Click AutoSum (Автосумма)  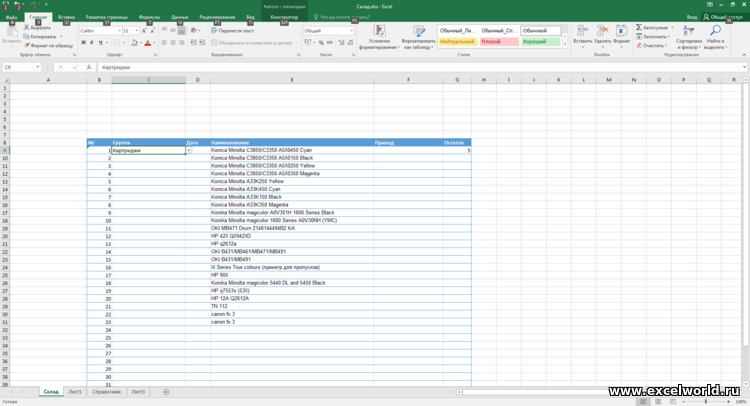pos(654,28)
